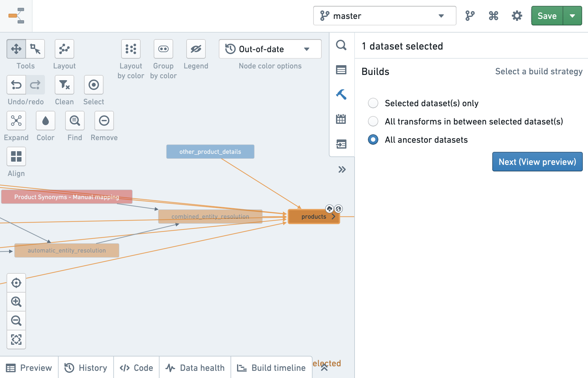Click the Clean filter icon
Screen dimensions: 588x378
(x=64, y=85)
